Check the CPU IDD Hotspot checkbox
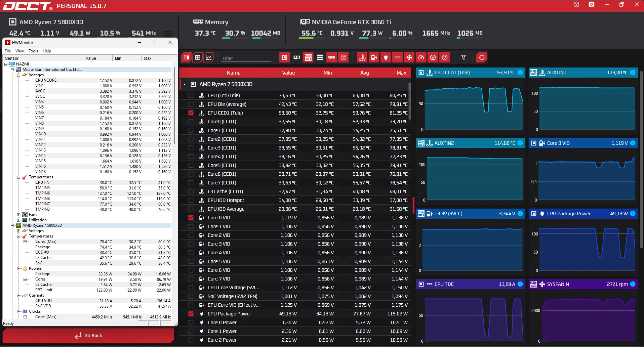The height and width of the screenshot is (347, 644). coord(191,200)
